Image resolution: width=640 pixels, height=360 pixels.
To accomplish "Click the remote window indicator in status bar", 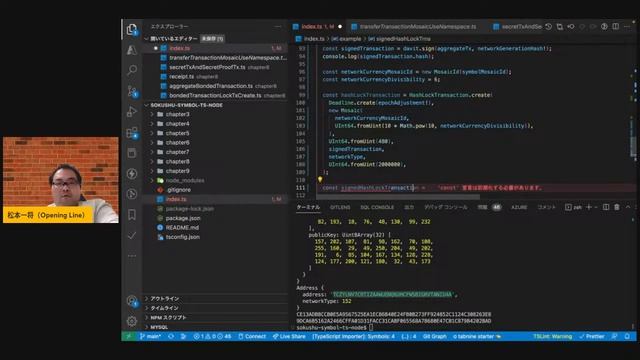I will [x=129, y=336].
